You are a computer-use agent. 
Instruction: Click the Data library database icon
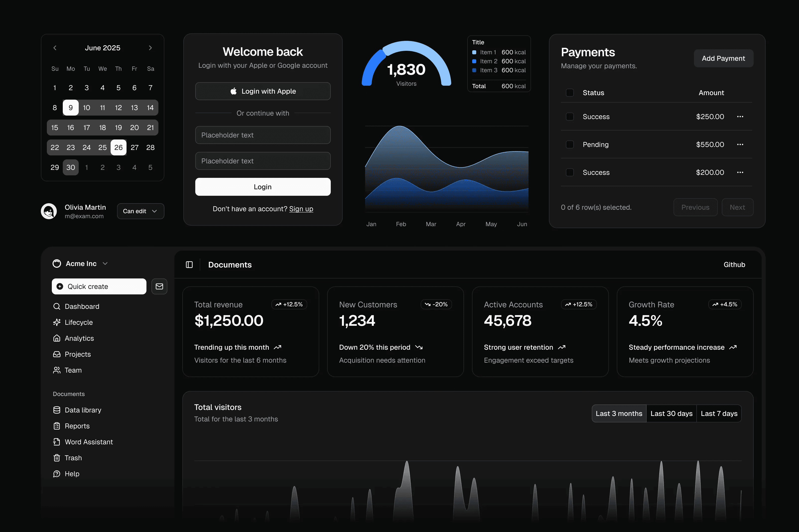tap(57, 410)
